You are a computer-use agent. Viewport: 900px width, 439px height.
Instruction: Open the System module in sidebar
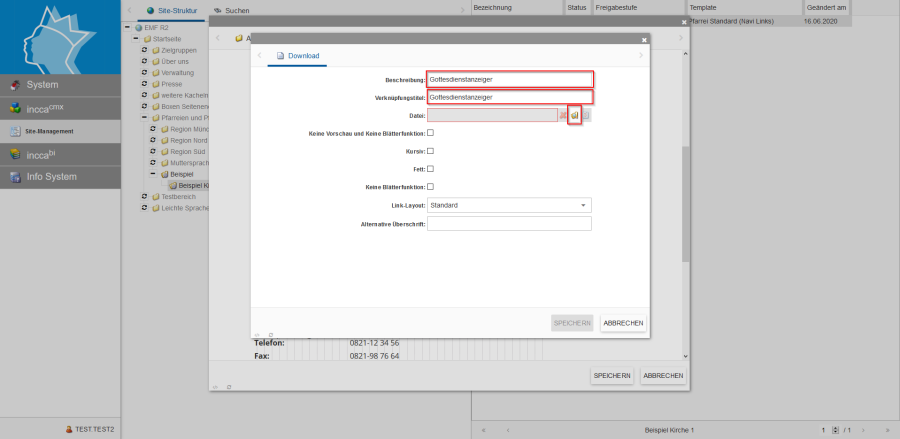(x=60, y=84)
